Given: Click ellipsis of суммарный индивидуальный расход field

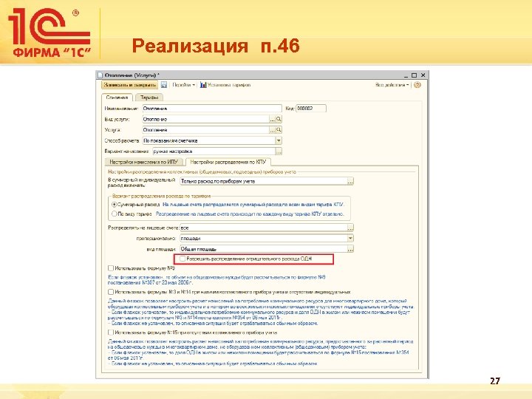Looking at the screenshot, I should 350,181.
